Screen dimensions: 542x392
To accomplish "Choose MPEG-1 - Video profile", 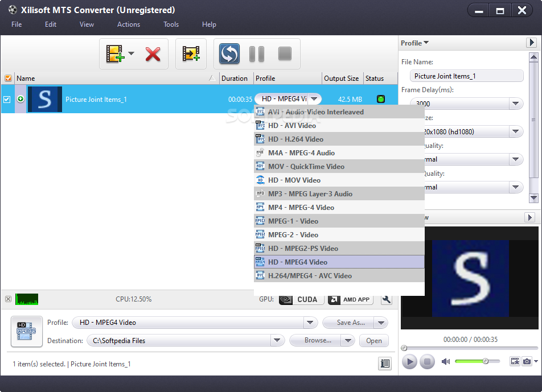I will click(339, 221).
